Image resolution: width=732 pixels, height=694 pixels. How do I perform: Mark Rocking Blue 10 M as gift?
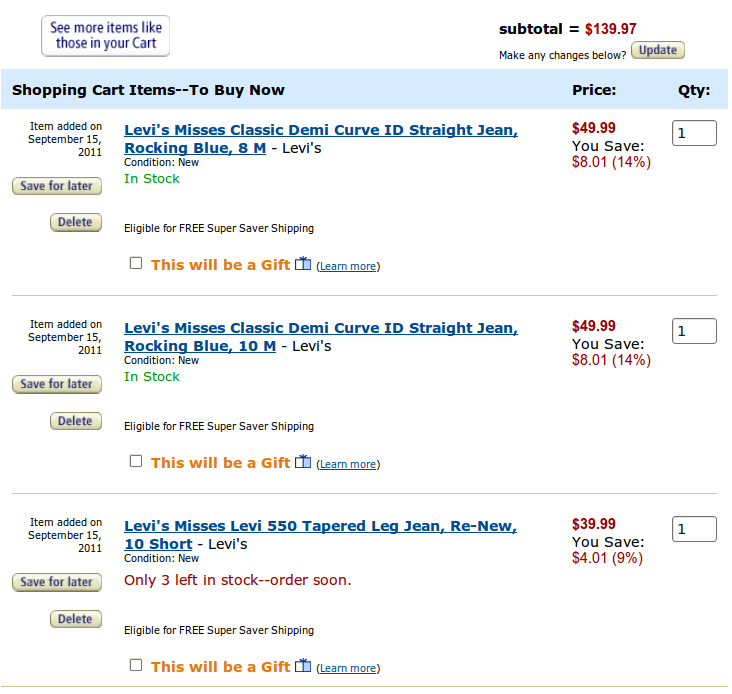point(136,461)
